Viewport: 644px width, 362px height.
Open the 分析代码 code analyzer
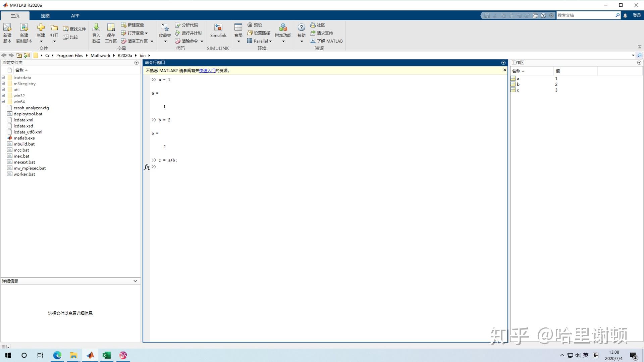point(187,24)
